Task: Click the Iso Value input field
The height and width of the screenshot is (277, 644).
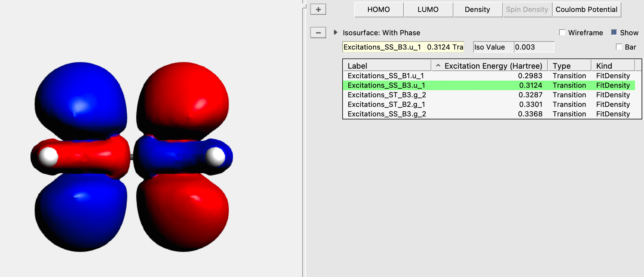Action: (533, 47)
